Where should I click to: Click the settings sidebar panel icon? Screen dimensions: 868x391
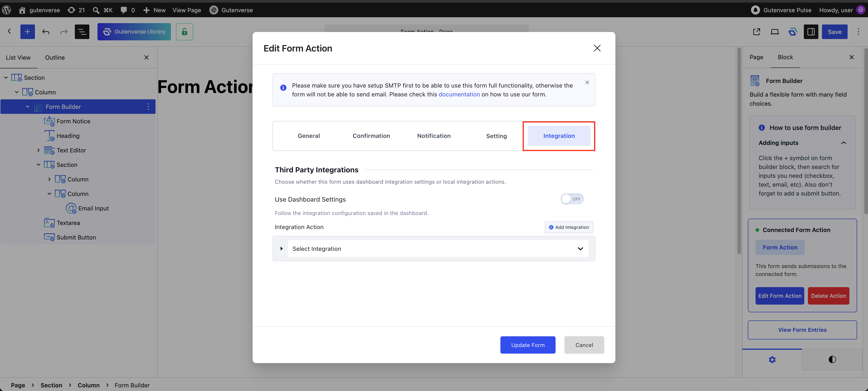[811, 32]
